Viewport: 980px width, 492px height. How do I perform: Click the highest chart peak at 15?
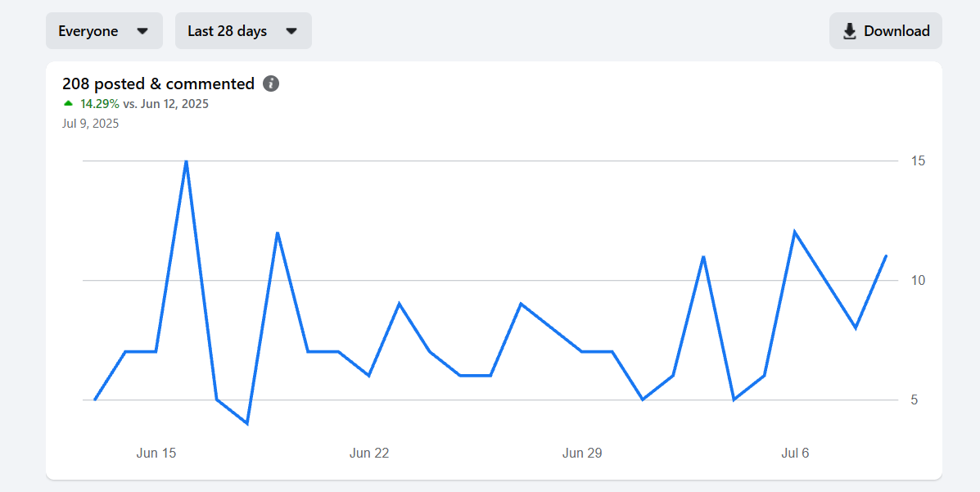click(187, 161)
